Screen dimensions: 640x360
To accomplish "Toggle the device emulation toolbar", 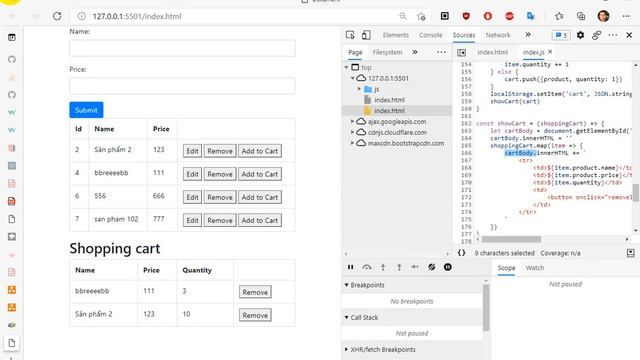I will pyautogui.click(x=366, y=35).
